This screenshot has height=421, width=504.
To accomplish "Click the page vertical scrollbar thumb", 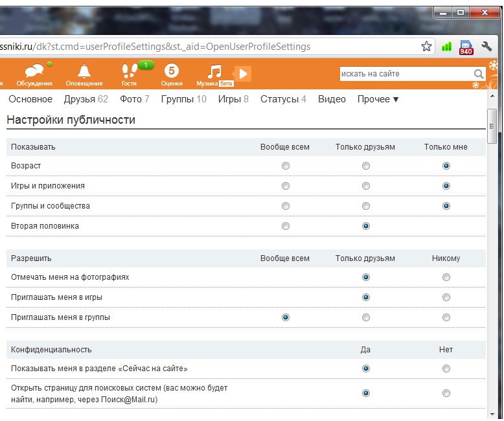I will pos(492,126).
